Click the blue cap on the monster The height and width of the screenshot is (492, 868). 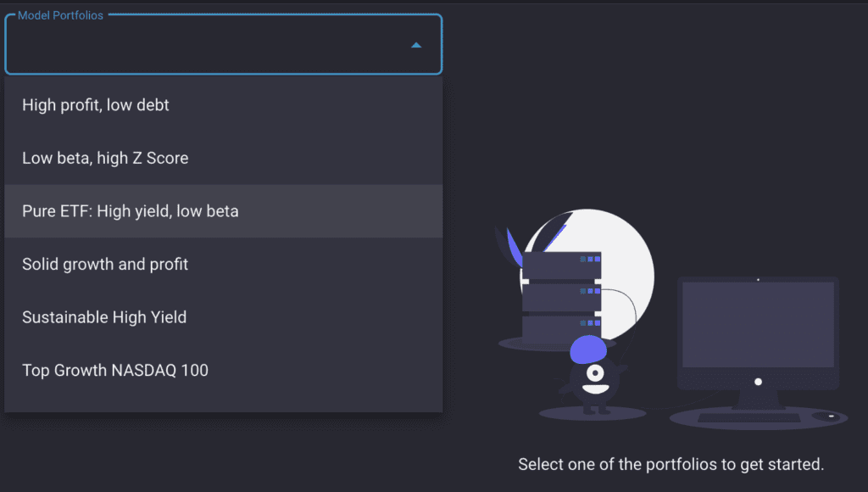pyautogui.click(x=588, y=349)
